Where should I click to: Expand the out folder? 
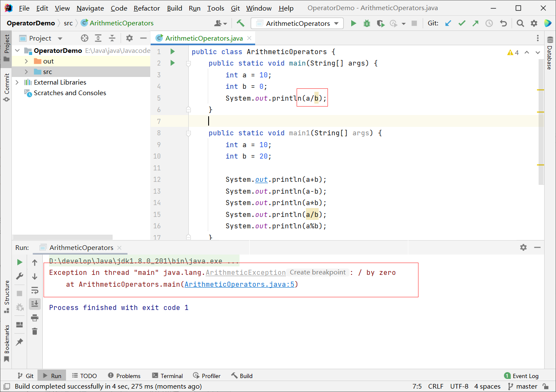pyautogui.click(x=26, y=61)
